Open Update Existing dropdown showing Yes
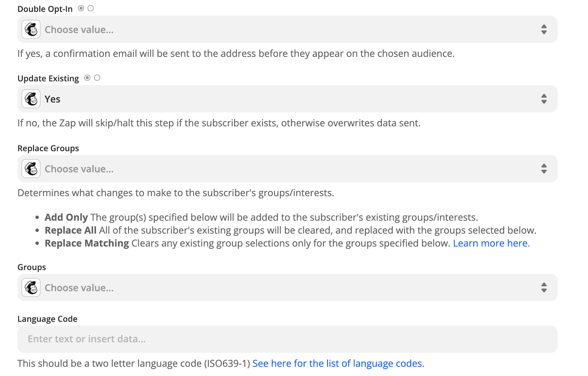588x376 pixels. tap(286, 99)
